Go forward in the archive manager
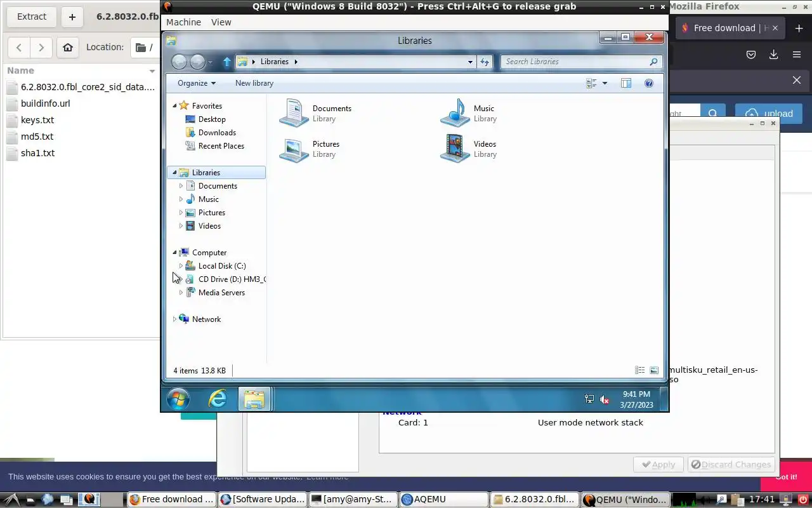 [x=41, y=47]
